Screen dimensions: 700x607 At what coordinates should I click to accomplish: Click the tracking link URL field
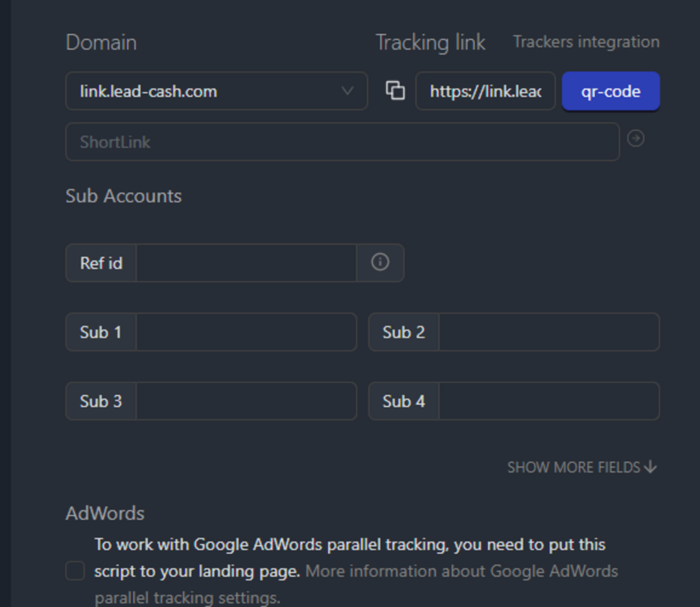(485, 91)
